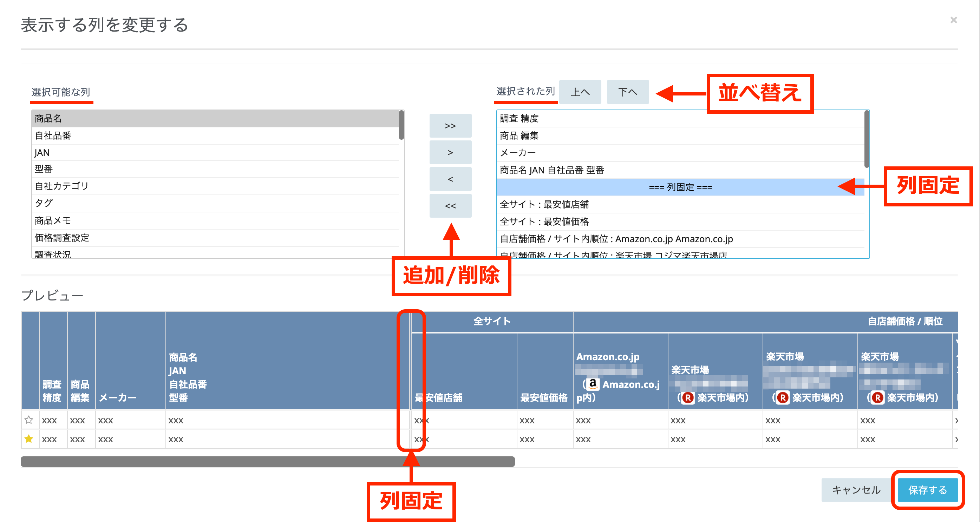Move selected column down with 下へ button
This screenshot has width=980, height=522.
click(x=627, y=92)
